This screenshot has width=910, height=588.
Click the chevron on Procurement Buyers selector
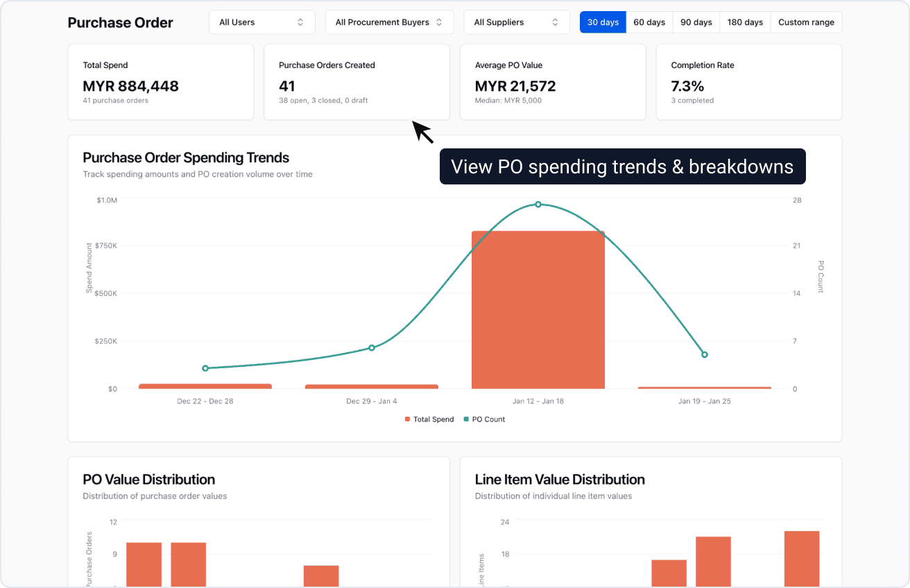coord(438,21)
